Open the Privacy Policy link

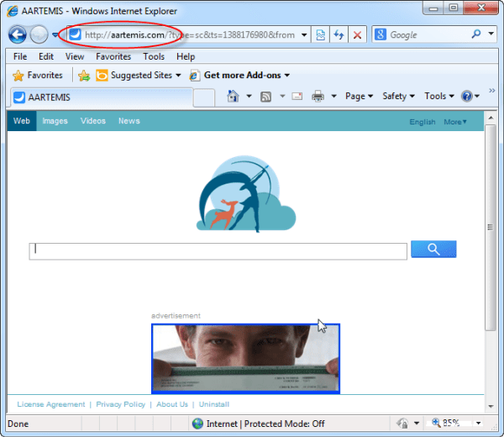pyautogui.click(x=120, y=404)
